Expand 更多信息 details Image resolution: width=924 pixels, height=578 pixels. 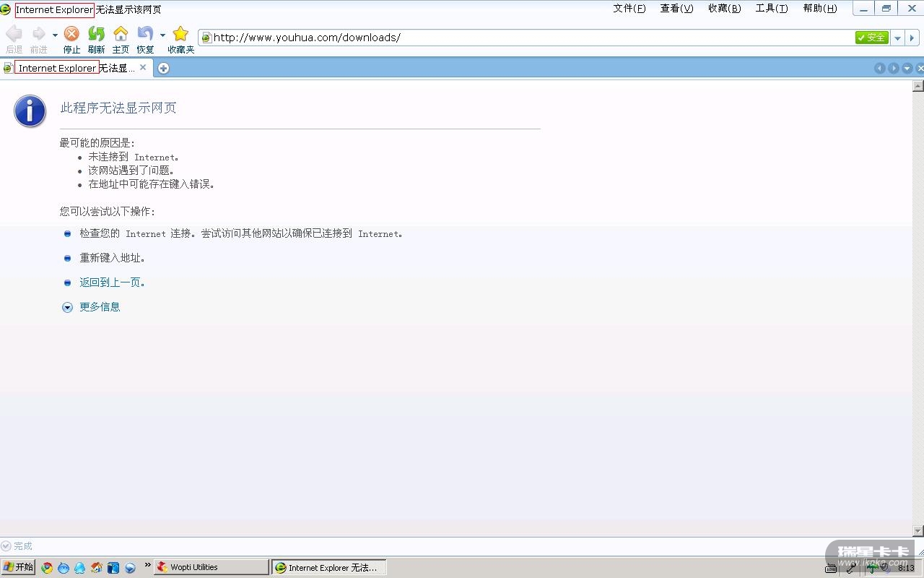pyautogui.click(x=100, y=307)
